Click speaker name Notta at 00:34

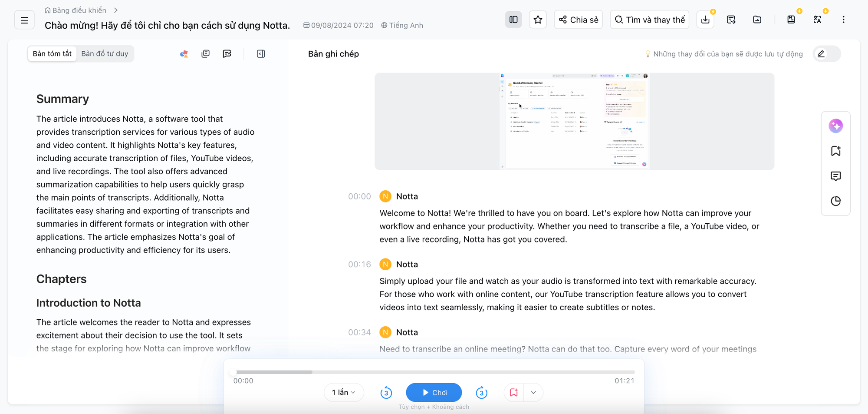[407, 332]
